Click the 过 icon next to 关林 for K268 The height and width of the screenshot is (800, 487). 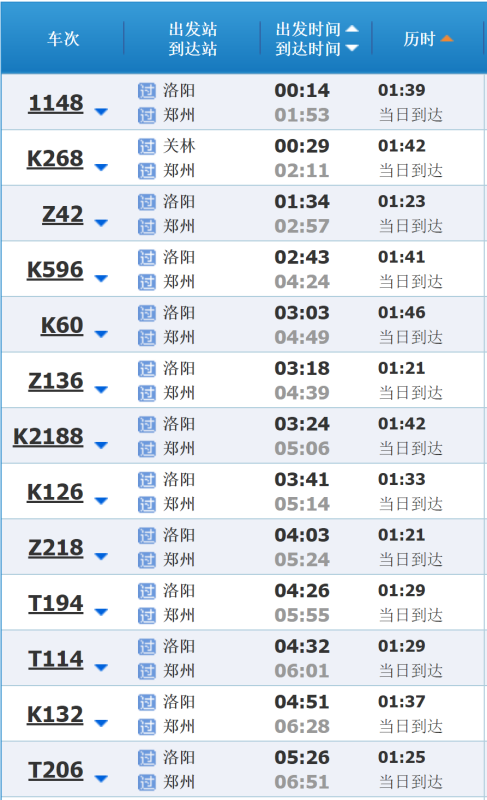pos(147,147)
